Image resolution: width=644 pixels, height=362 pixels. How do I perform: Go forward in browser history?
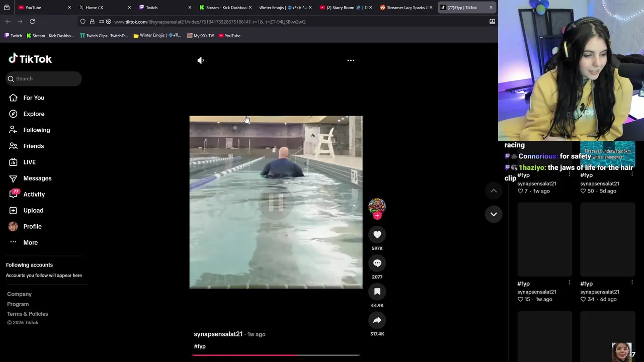coord(20,22)
